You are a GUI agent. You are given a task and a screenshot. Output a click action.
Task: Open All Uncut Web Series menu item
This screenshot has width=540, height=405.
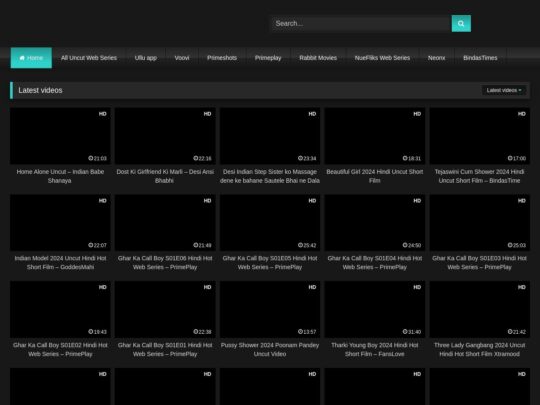point(89,58)
